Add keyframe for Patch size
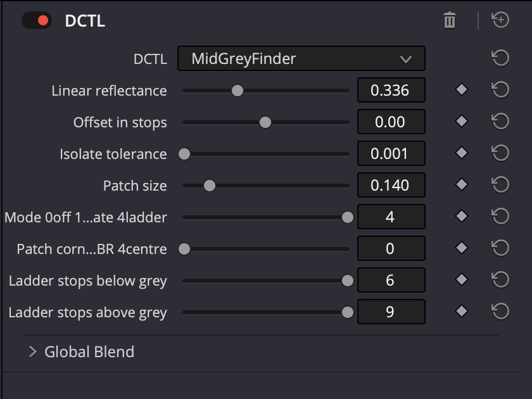Screen dimensions: 532x399 pos(462,185)
